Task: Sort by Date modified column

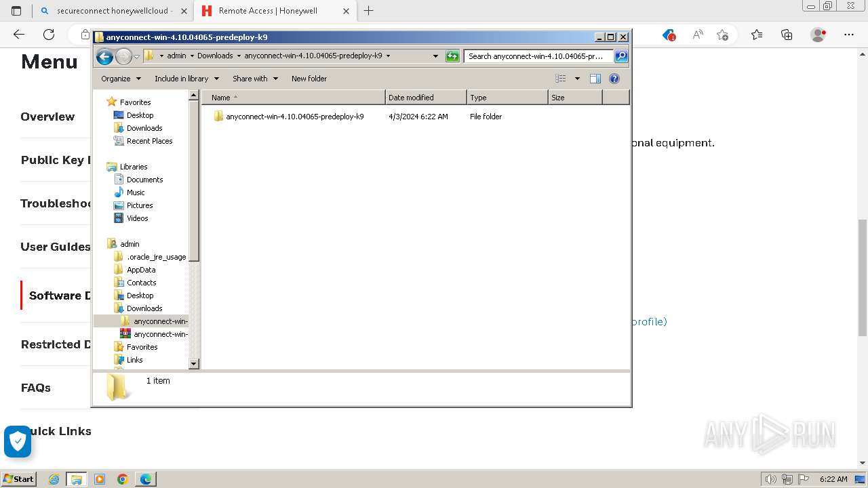Action: pos(426,98)
